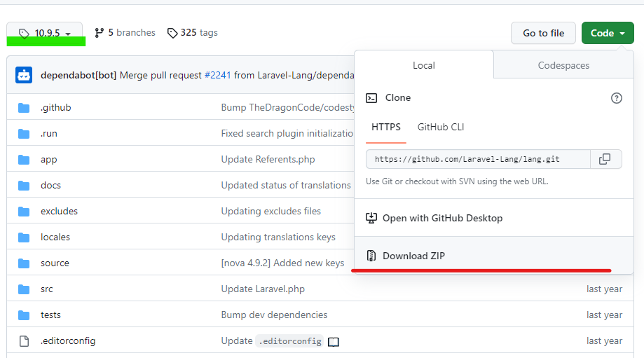Open commit 'Updating excludes files'
This screenshot has width=644, height=358.
tap(271, 211)
